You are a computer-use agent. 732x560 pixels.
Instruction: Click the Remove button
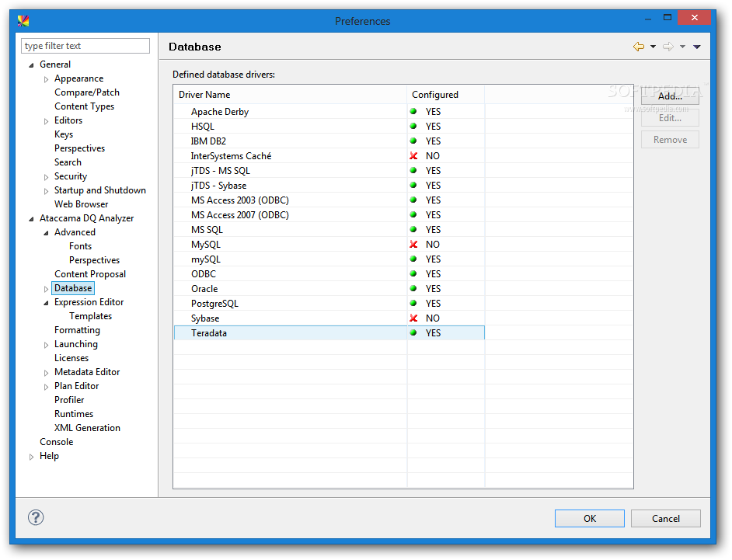pyautogui.click(x=670, y=140)
